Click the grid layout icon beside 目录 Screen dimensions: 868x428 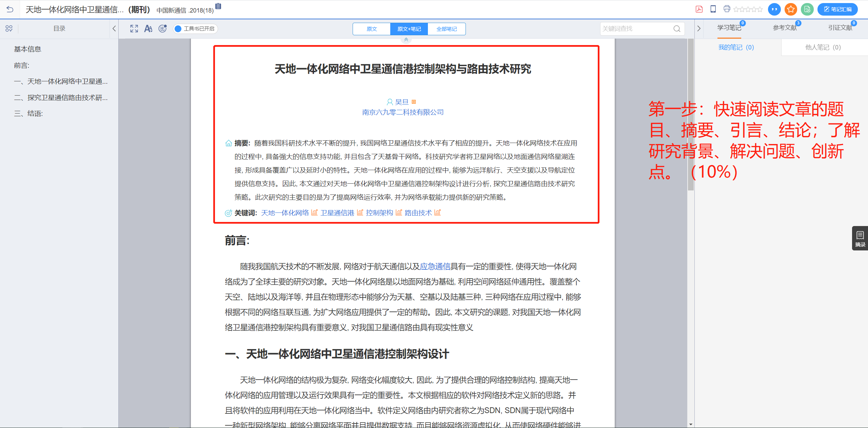pyautogui.click(x=9, y=28)
